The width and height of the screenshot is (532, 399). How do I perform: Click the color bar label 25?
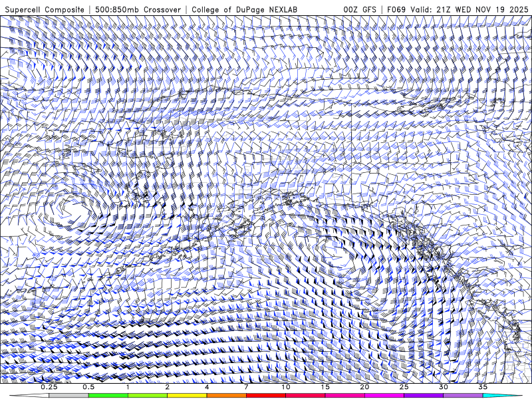tap(404, 387)
